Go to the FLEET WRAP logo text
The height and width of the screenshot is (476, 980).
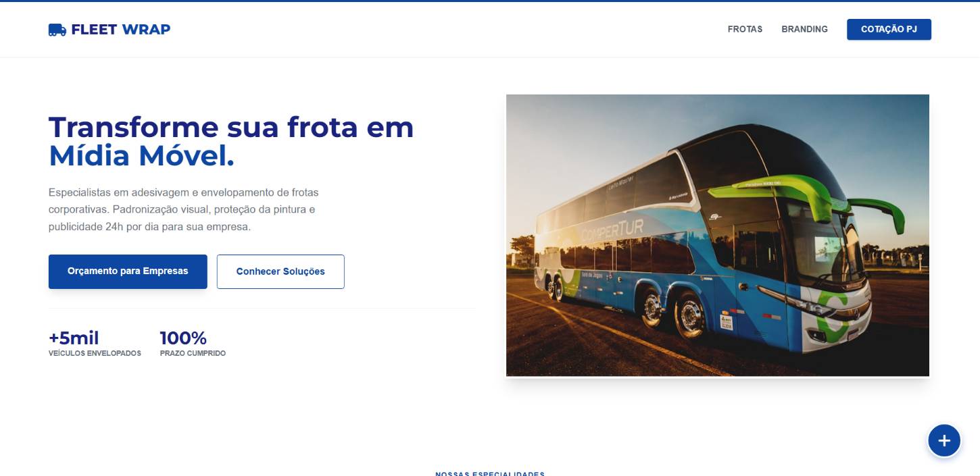(120, 29)
